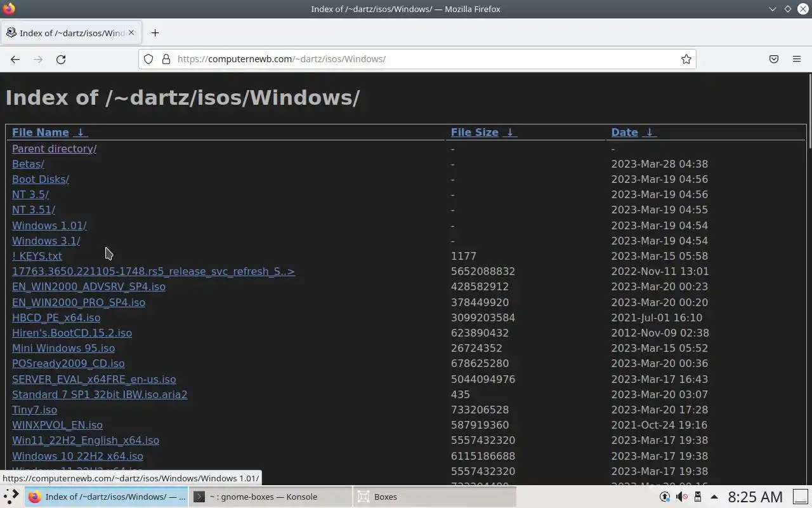
Task: Open the Windows 3.1/ folder
Action: (x=46, y=241)
